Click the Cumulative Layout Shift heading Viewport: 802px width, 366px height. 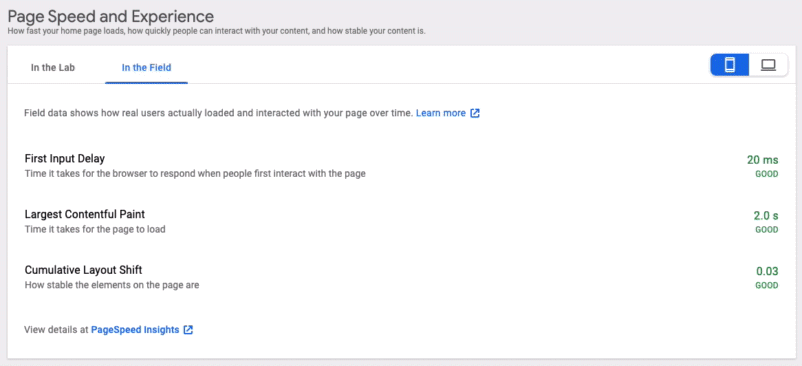(83, 270)
